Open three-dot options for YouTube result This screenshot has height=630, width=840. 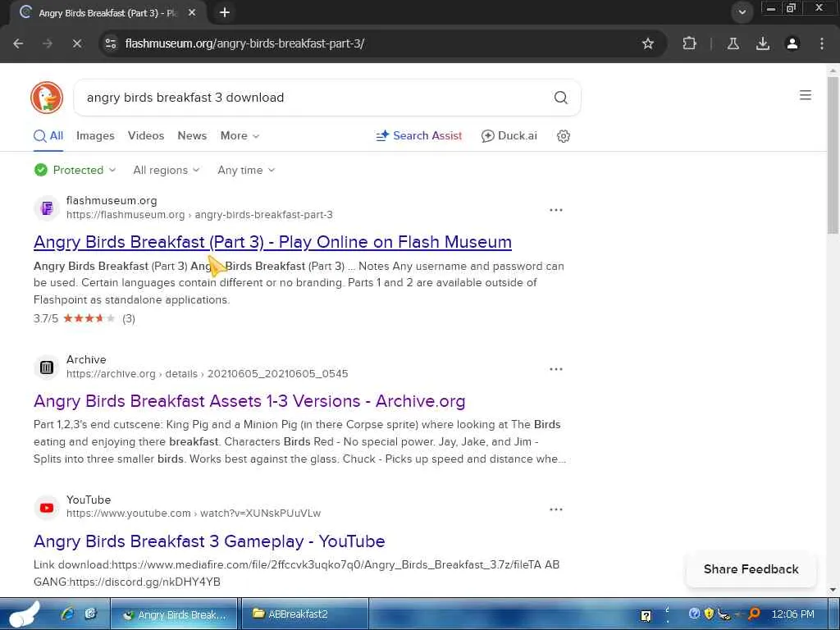pyautogui.click(x=556, y=509)
